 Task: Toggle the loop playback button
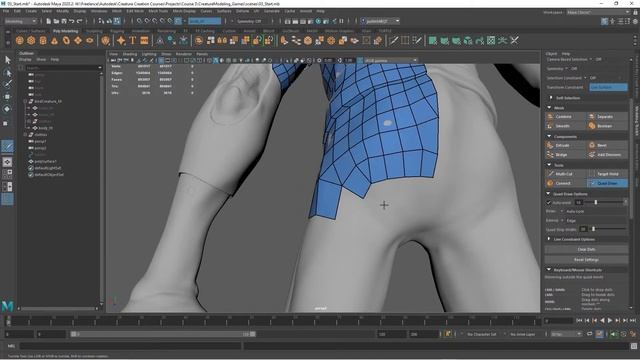(589, 334)
